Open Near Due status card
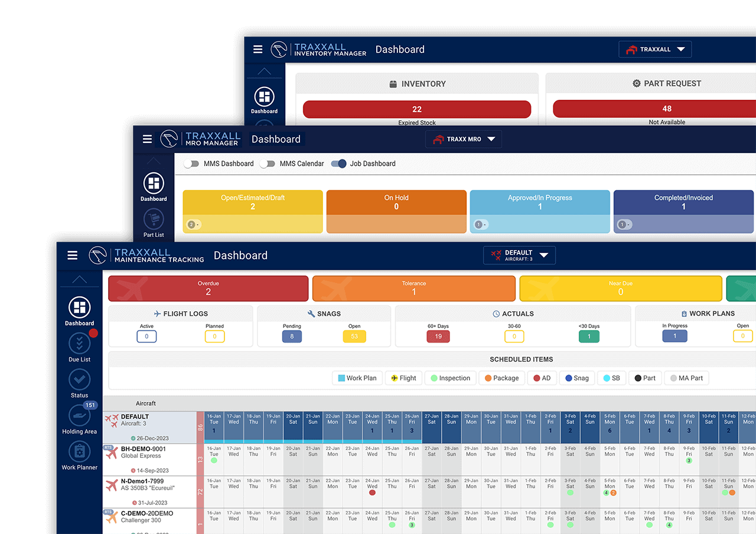This screenshot has height=534, width=756. (621, 288)
